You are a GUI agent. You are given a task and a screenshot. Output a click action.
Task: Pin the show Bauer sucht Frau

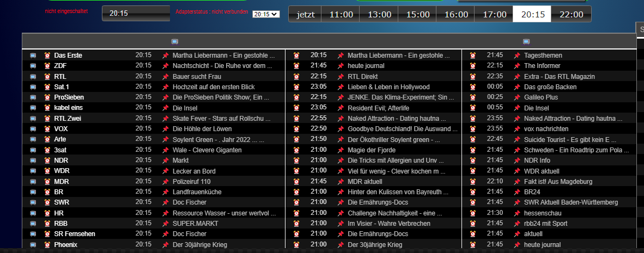tap(166, 76)
